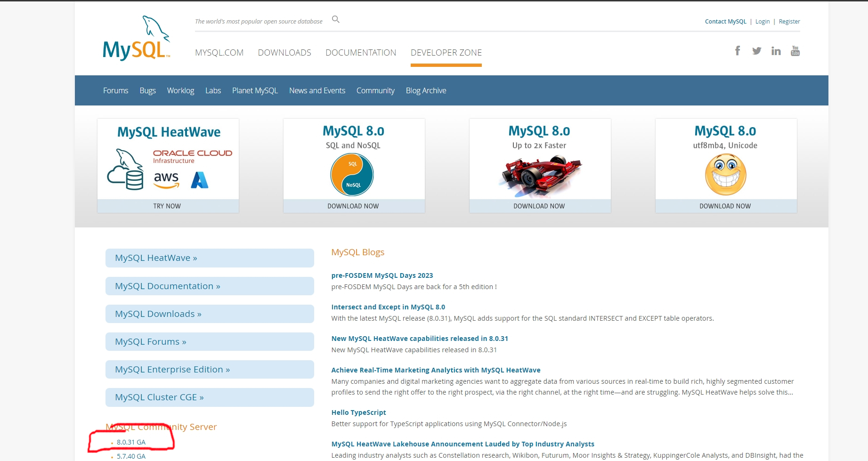The image size is (868, 461).
Task: Open the MySQL Downloads » sidebar button
Action: 210,314
